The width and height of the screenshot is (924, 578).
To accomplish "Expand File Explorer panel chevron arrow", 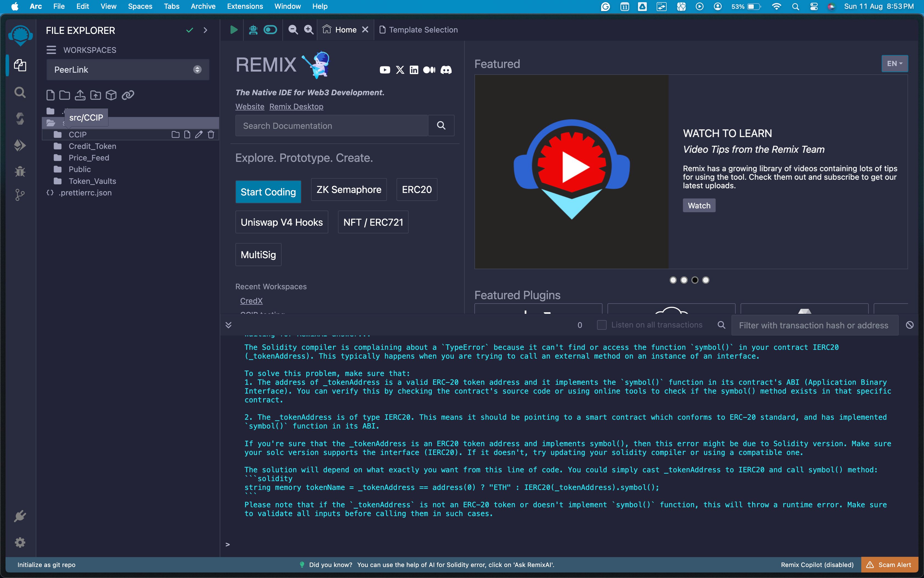I will 205,30.
